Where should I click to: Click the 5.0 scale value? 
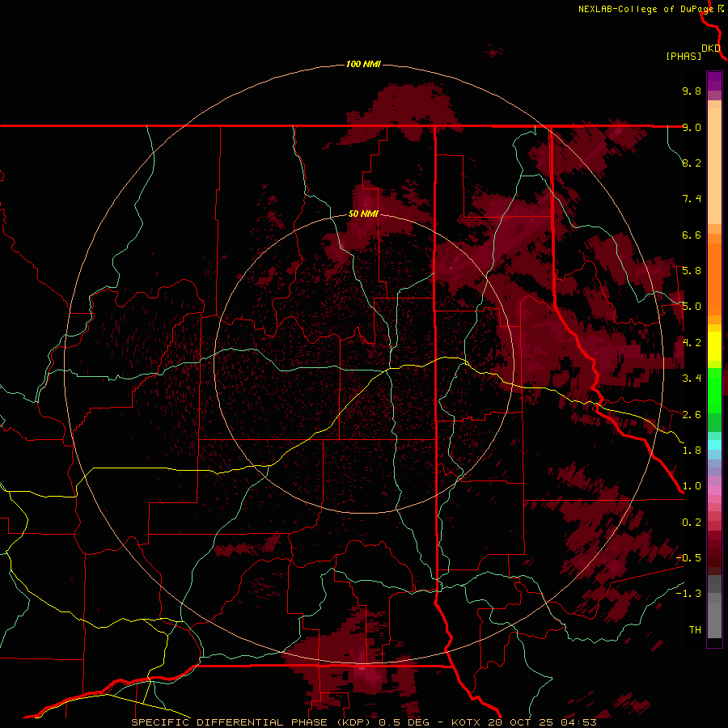[692, 307]
